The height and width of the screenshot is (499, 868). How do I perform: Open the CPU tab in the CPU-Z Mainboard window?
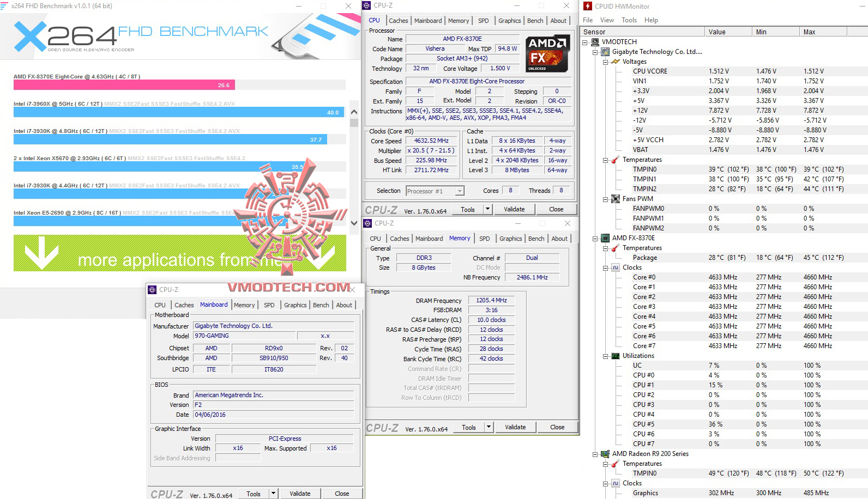[160, 305]
